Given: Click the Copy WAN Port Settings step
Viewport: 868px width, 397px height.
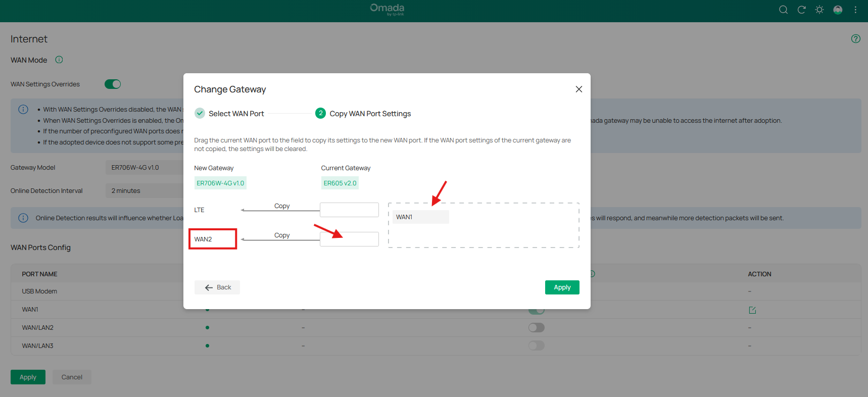Looking at the screenshot, I should (363, 113).
